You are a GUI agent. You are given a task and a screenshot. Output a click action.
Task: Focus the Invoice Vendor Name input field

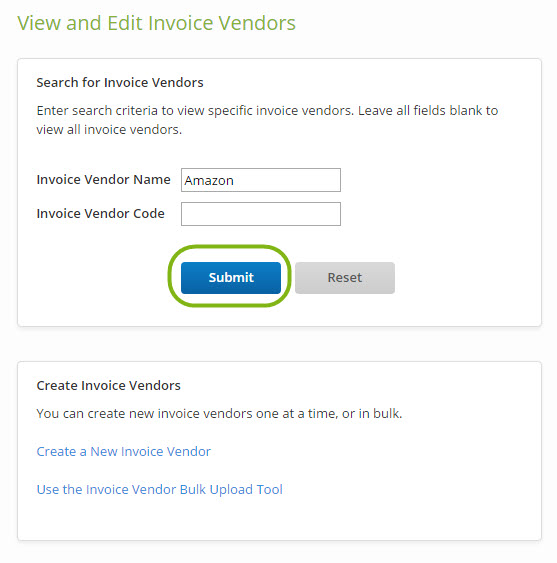[x=261, y=180]
